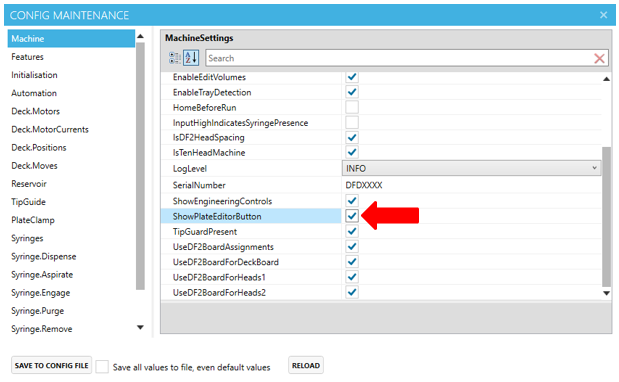Screen dimensions: 619x382
Task: Select Deck.MotorCurrents category
Action: 50,129
